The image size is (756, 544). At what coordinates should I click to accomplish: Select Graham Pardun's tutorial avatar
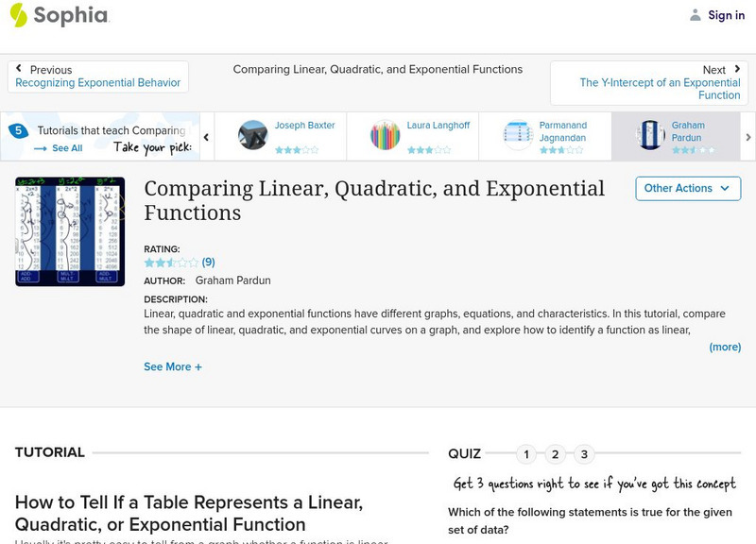[651, 135]
